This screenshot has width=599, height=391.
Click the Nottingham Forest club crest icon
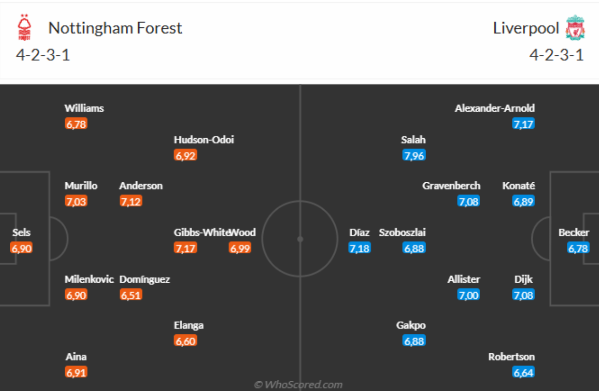(x=24, y=27)
